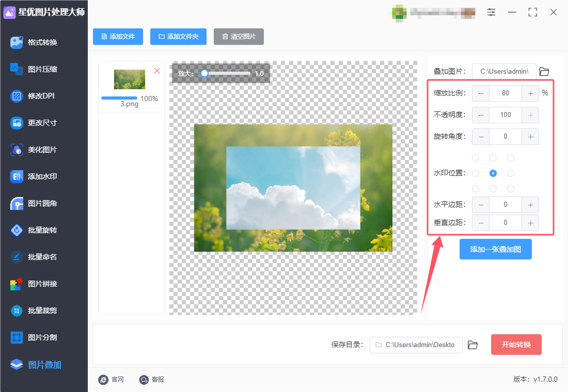Decrease 旋转角度 rotation with minus button
The image size is (568, 392).
(x=481, y=137)
